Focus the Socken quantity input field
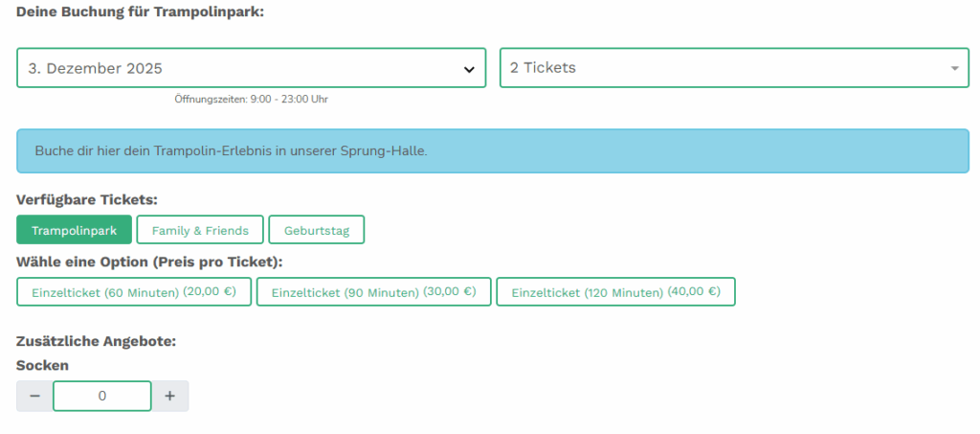The width and height of the screenshot is (980, 434). tap(102, 396)
